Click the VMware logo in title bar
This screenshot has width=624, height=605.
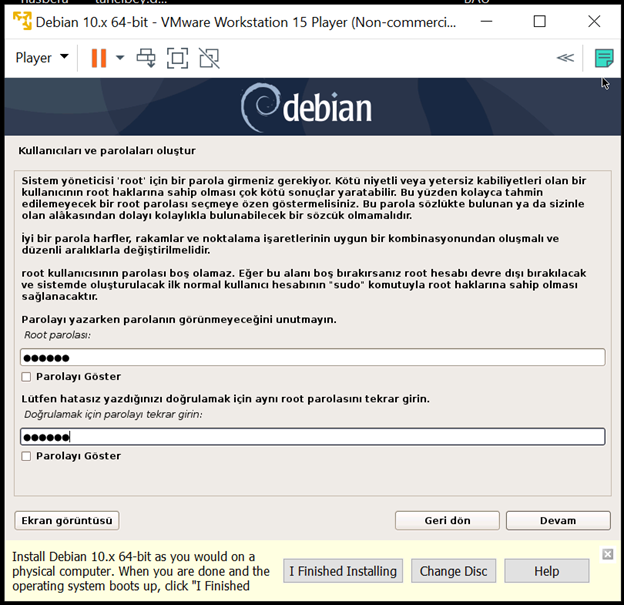22,21
